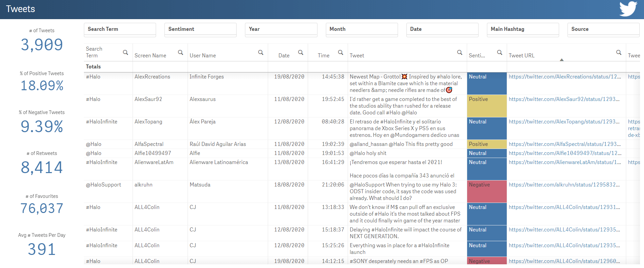The height and width of the screenshot is (268, 644).
Task: Click the 3,909 number of tweets KPI
Action: click(x=42, y=45)
